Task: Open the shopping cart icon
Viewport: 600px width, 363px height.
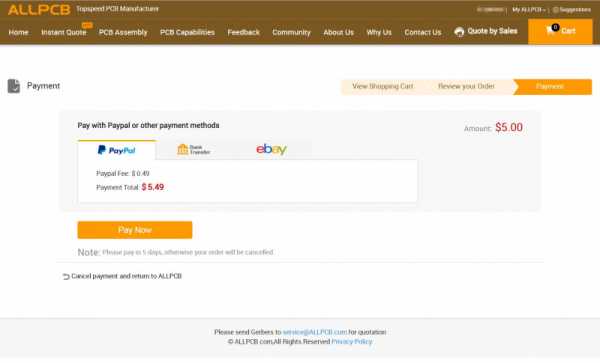Action: point(551,31)
